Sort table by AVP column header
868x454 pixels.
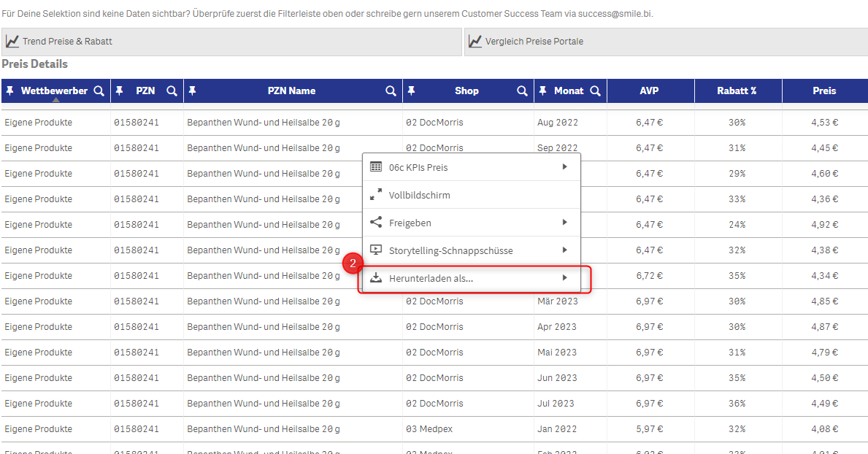coord(649,91)
